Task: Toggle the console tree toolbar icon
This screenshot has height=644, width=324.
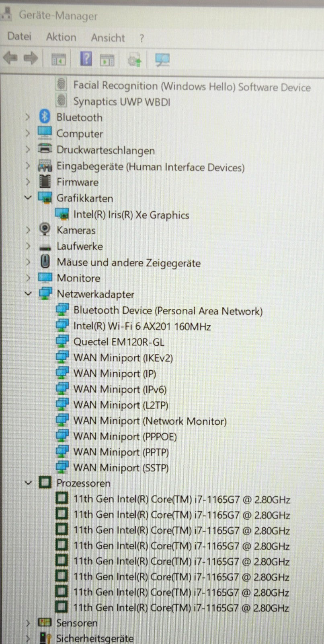Action: [59, 60]
